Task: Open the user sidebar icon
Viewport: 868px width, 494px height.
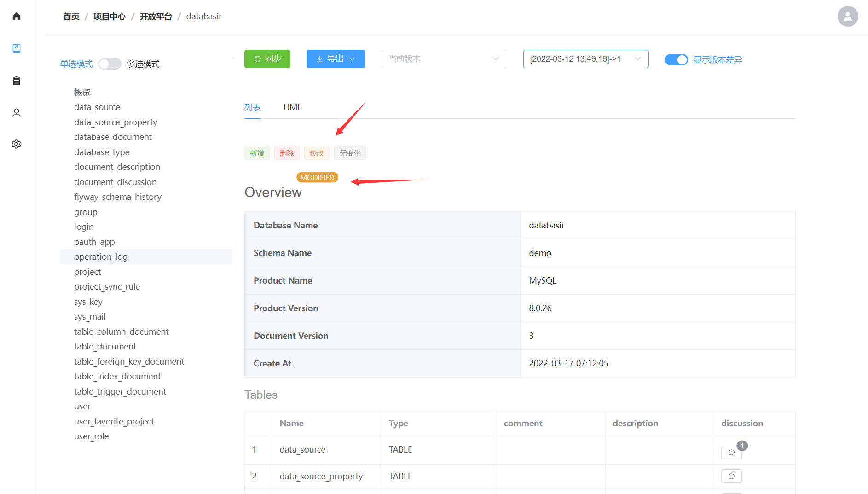Action: [x=17, y=113]
